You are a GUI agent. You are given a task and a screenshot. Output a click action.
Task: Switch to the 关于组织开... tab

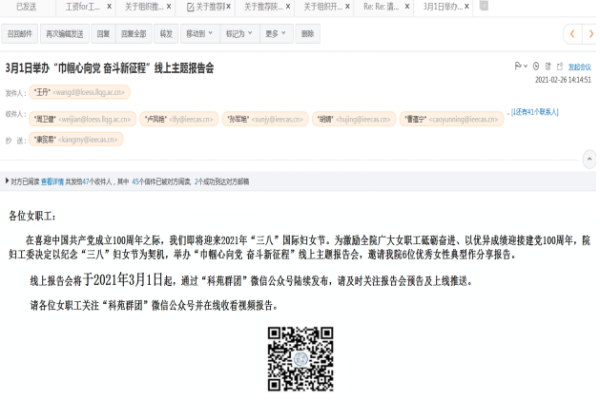(x=320, y=6)
